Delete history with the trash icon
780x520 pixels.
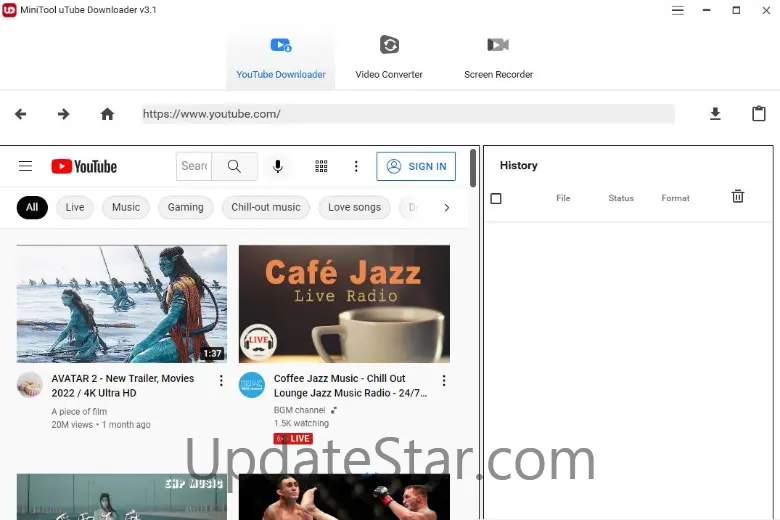click(x=738, y=197)
